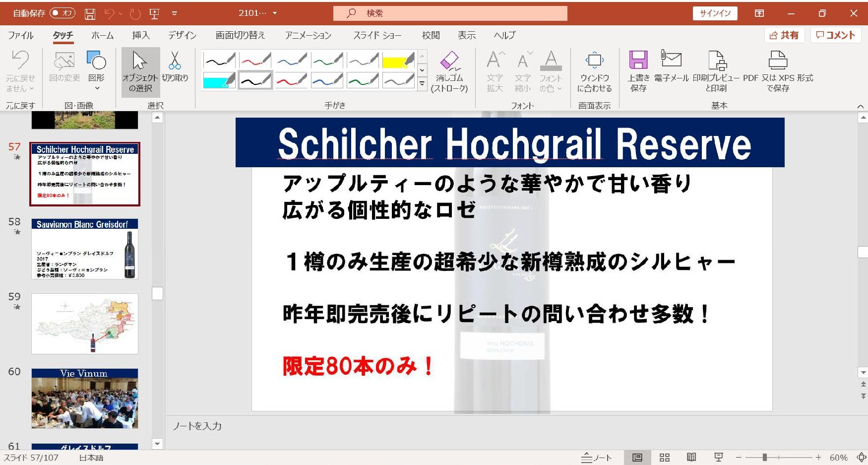The height and width of the screenshot is (465, 868).
Task: Open the スライド ショー tab
Action: click(x=377, y=35)
